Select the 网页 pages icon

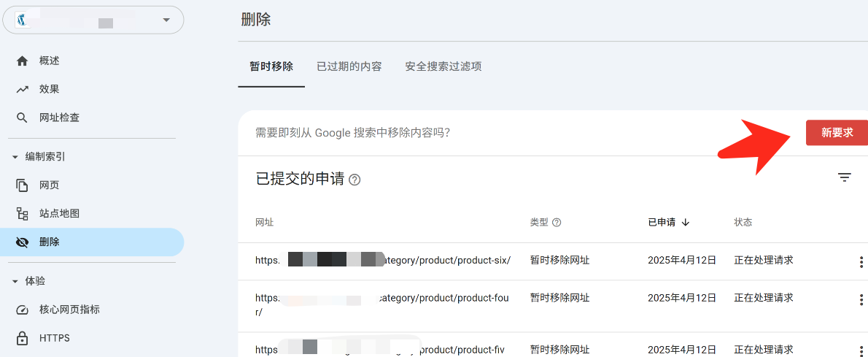click(x=22, y=185)
